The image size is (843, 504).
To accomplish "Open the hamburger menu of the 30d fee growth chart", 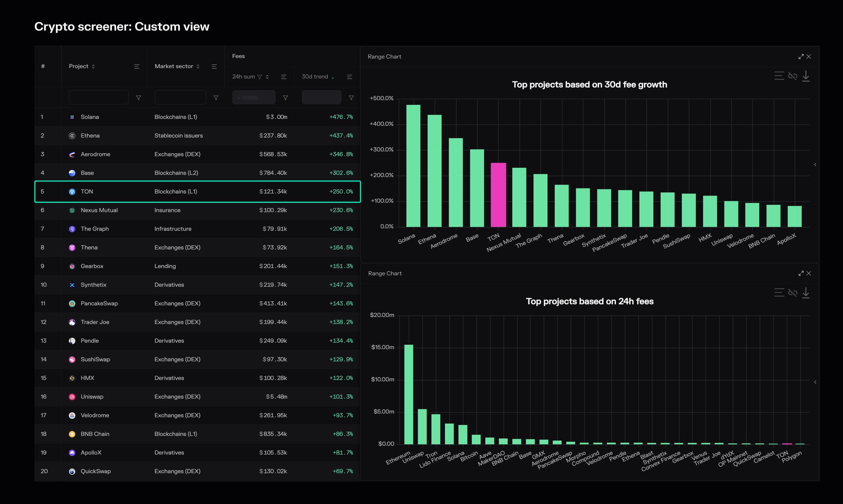I will pos(779,76).
